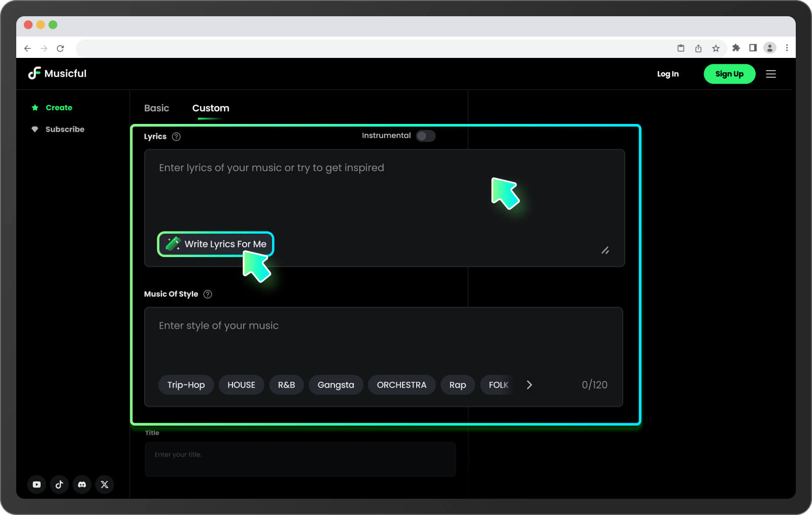The height and width of the screenshot is (515, 812).
Task: Choose the Trip-Hop style tag
Action: 186,385
